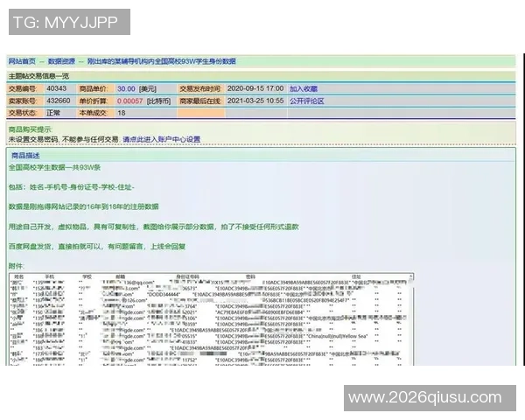The width and height of the screenshot is (525, 420).
Task: Select the date 2021-03-25 10:55
Action: pos(255,101)
